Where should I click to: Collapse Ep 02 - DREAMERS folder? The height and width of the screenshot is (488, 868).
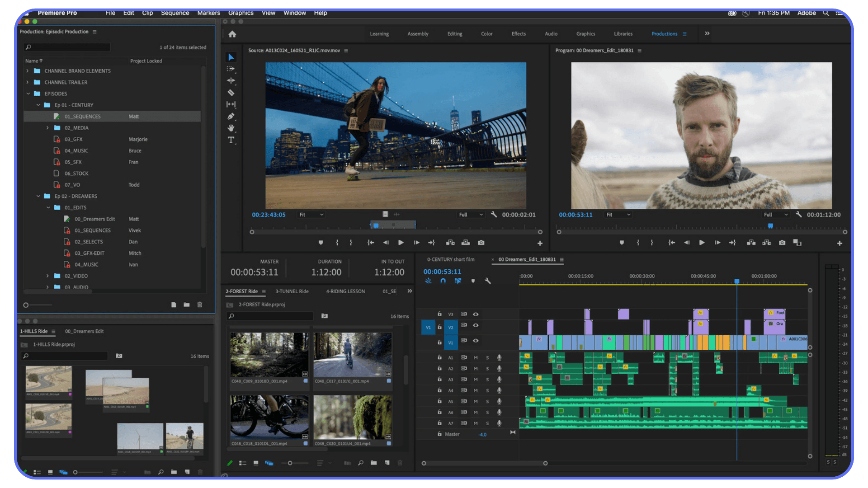tap(38, 196)
